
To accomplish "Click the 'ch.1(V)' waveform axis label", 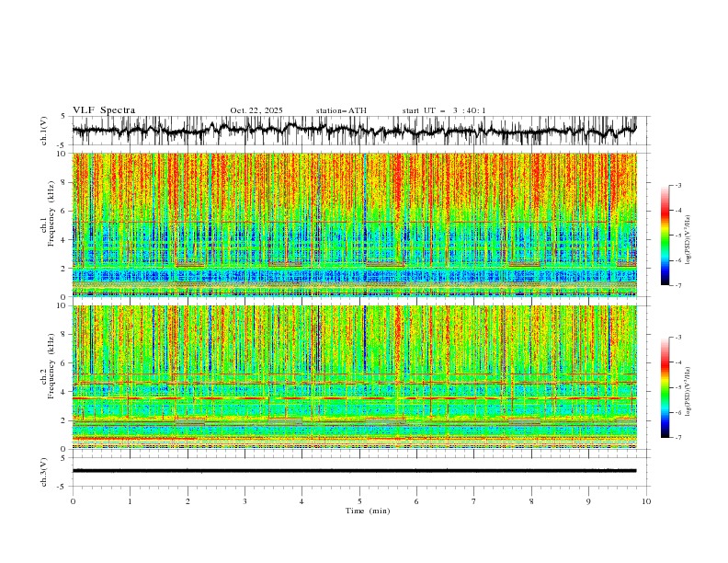I will [44, 131].
